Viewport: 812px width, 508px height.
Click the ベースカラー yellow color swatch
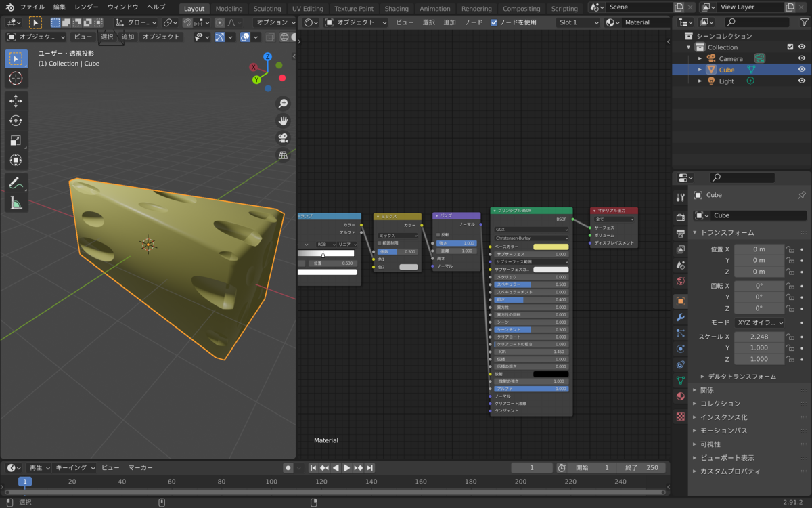[551, 247]
